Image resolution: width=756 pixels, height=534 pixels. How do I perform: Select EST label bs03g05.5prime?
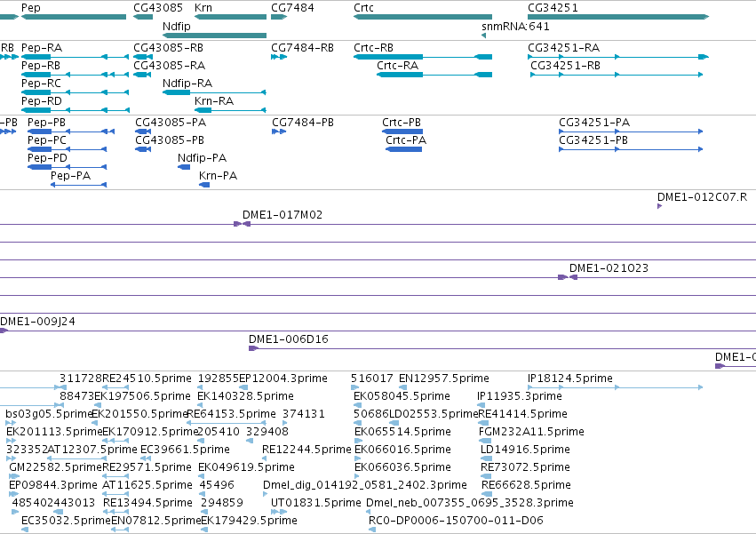point(49,414)
